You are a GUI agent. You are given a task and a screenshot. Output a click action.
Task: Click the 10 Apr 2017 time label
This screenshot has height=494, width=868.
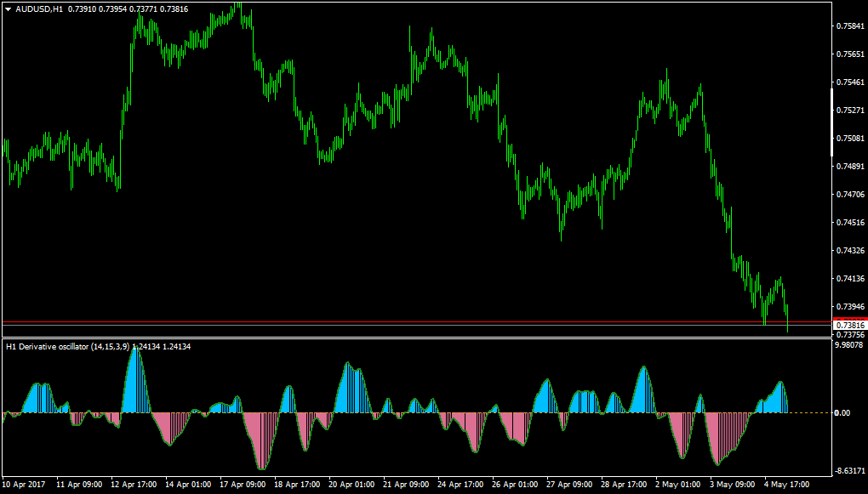24,485
